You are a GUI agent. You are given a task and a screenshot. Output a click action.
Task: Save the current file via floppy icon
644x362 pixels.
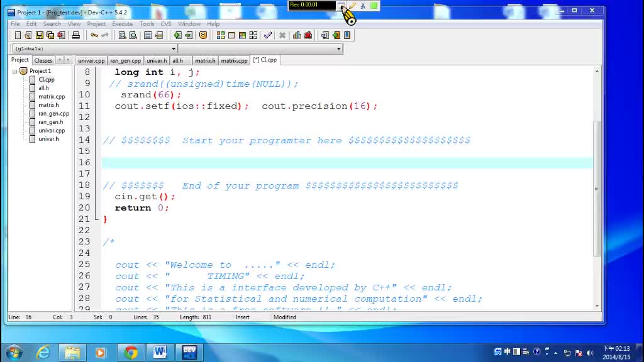pyautogui.click(x=40, y=35)
